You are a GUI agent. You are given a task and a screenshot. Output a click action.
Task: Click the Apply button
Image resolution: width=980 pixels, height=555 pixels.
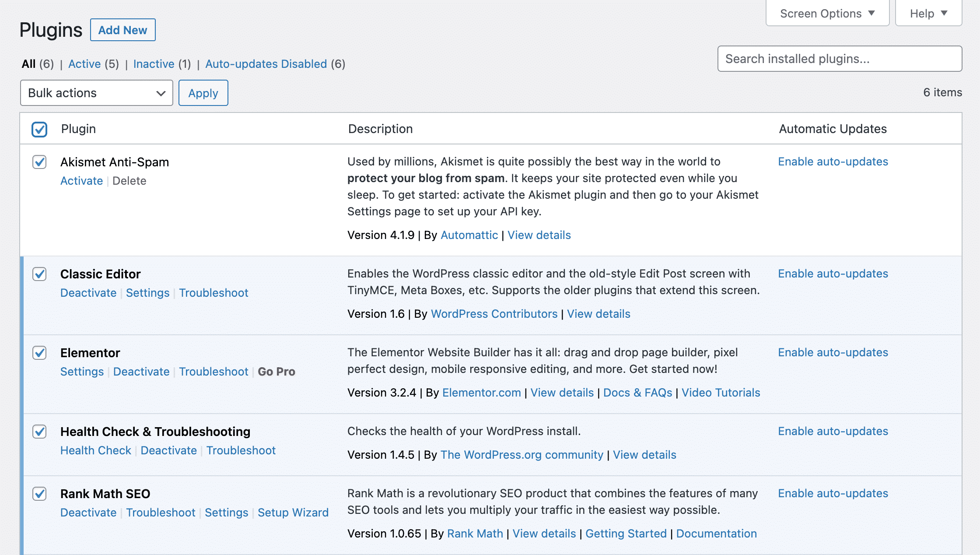pos(203,93)
